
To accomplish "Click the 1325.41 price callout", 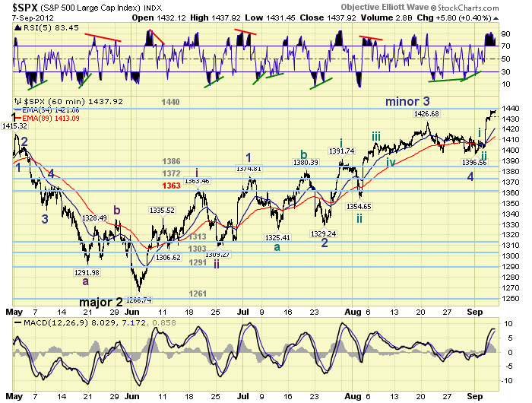I will click(x=278, y=238).
